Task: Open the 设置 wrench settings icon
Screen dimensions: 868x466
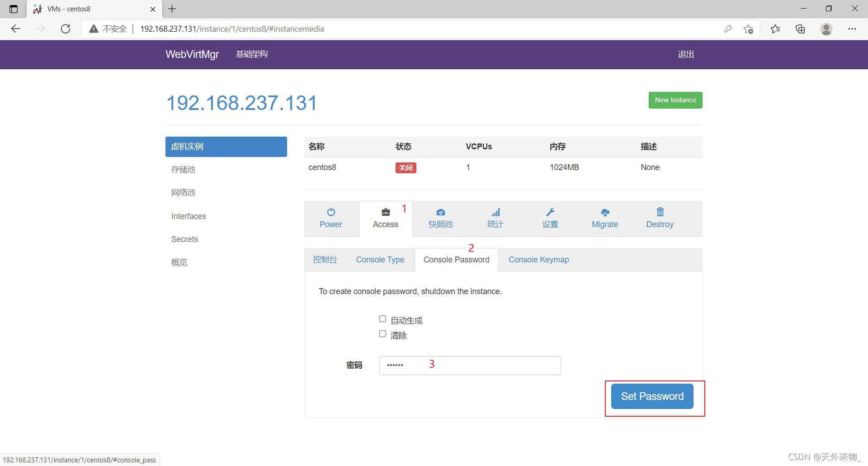Action: coord(550,212)
